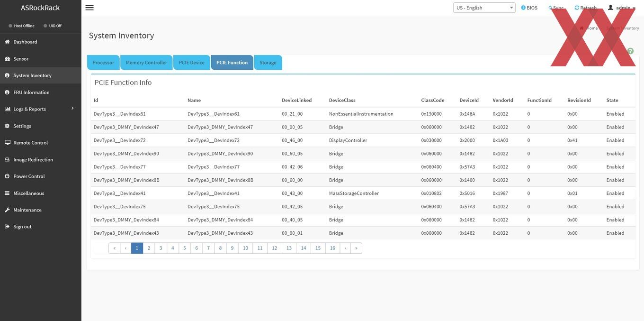Screen dimensions: 644x321
Task: Open Settings in sidebar
Action: click(x=22, y=126)
